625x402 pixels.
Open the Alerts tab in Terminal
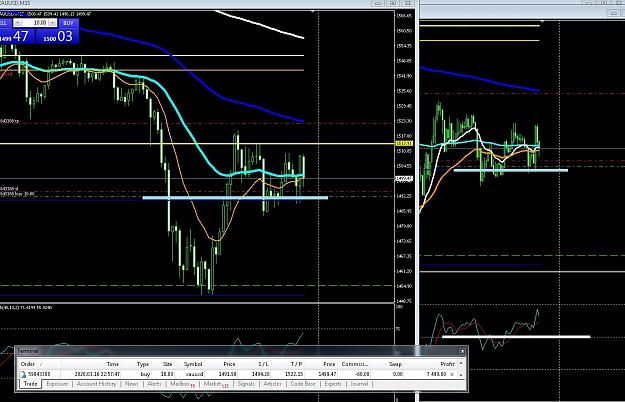[154, 384]
